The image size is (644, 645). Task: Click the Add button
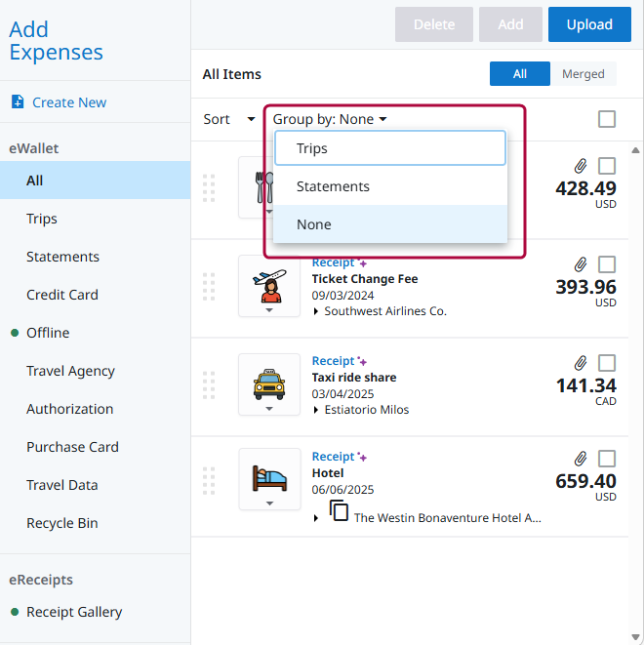point(510,24)
